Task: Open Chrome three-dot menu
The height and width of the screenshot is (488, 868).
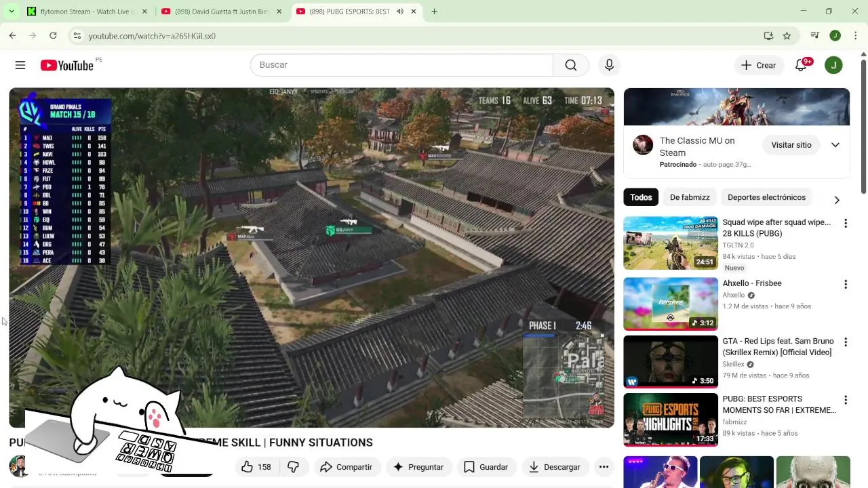Action: click(856, 35)
